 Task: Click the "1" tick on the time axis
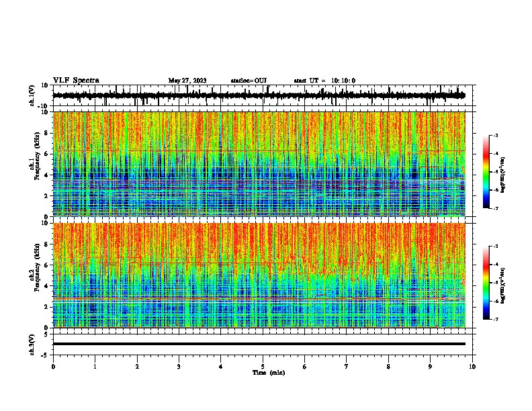tap(95, 367)
